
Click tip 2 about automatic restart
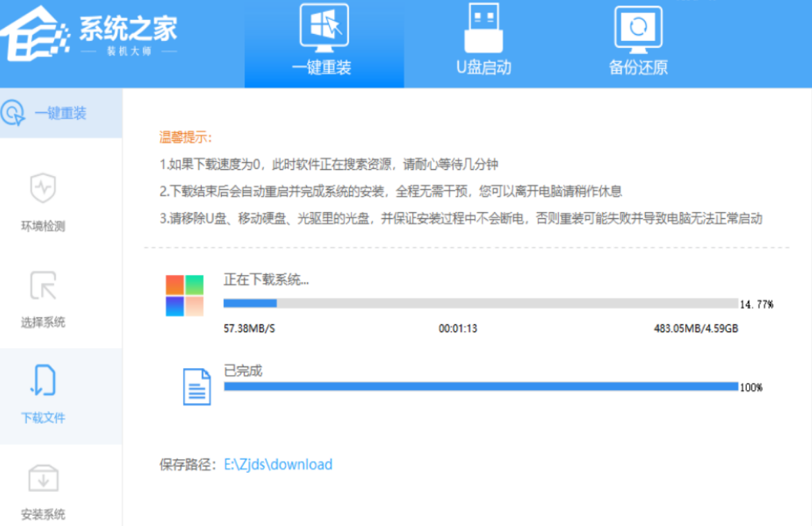coord(391,191)
